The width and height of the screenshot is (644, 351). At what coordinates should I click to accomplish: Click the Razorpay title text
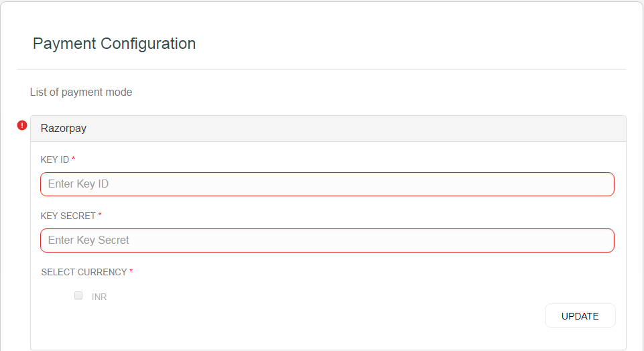64,128
